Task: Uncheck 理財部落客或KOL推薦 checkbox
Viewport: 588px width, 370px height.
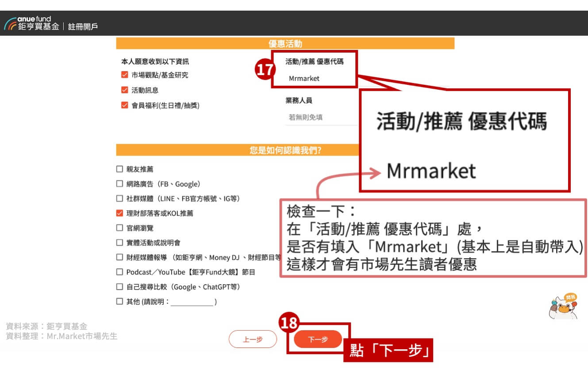Action: click(119, 214)
